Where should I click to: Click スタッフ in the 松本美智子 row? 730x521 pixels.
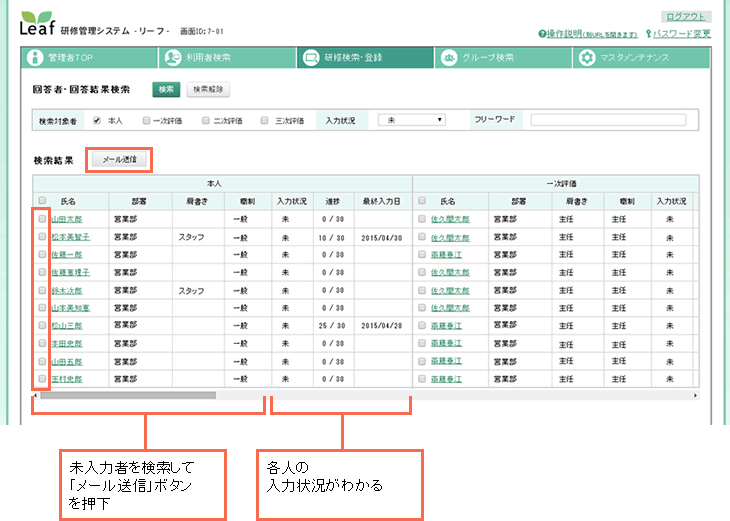(x=191, y=237)
